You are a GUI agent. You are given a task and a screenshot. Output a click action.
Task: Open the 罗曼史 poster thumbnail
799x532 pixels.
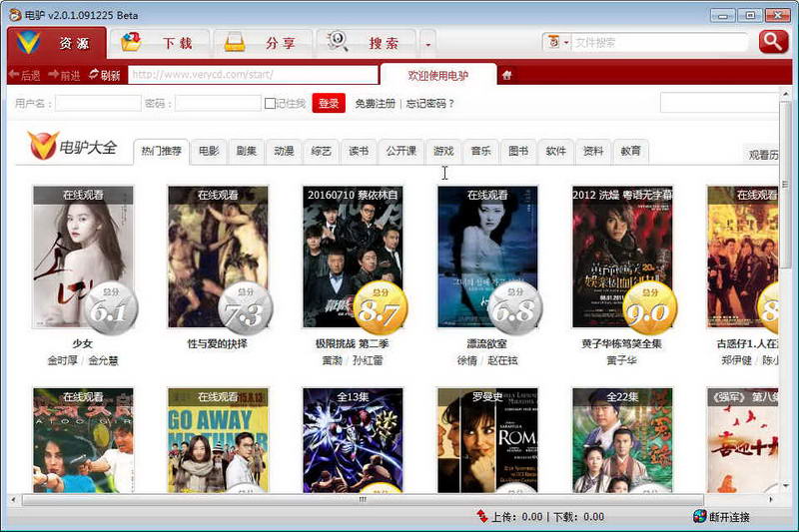[x=487, y=440]
